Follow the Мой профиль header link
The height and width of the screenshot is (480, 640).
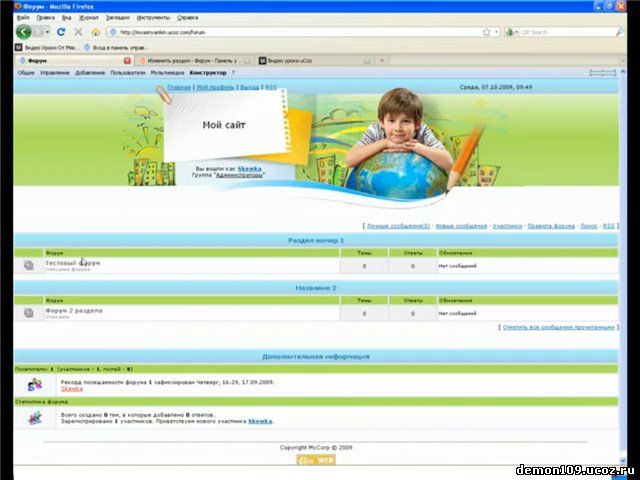coord(215,87)
